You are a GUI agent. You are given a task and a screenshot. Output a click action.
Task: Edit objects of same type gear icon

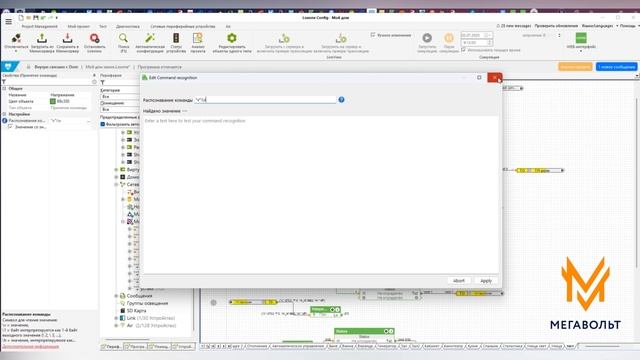click(x=232, y=38)
